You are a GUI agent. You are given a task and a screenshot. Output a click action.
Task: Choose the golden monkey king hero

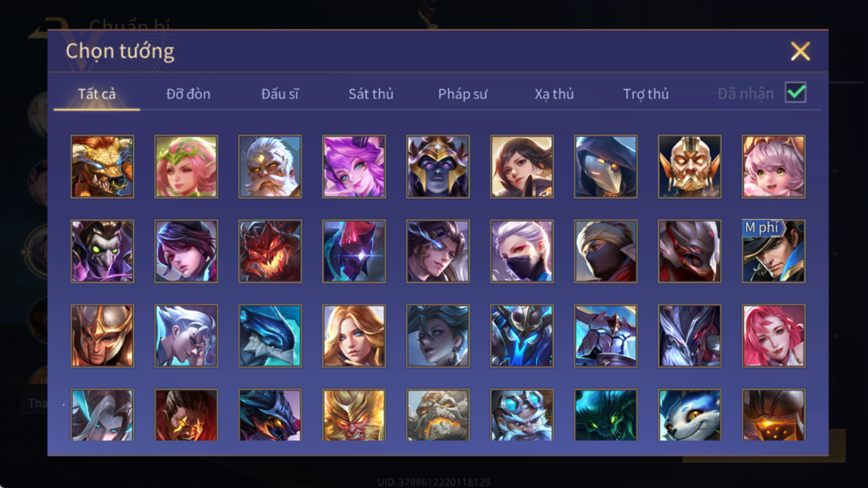tap(354, 415)
